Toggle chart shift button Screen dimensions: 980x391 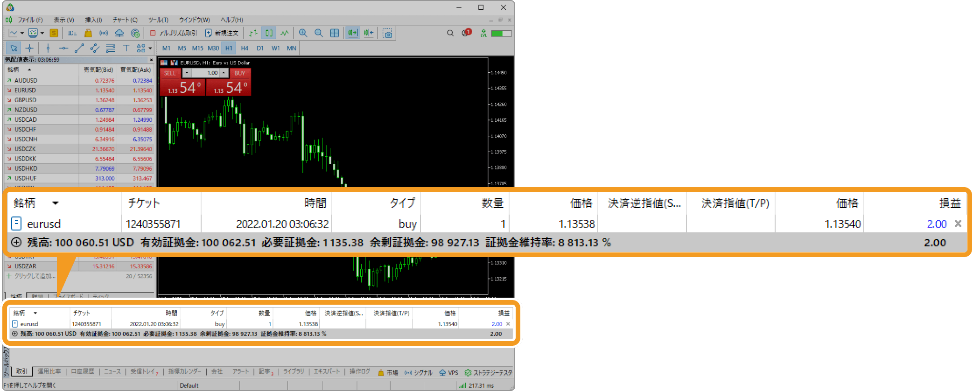click(x=369, y=33)
